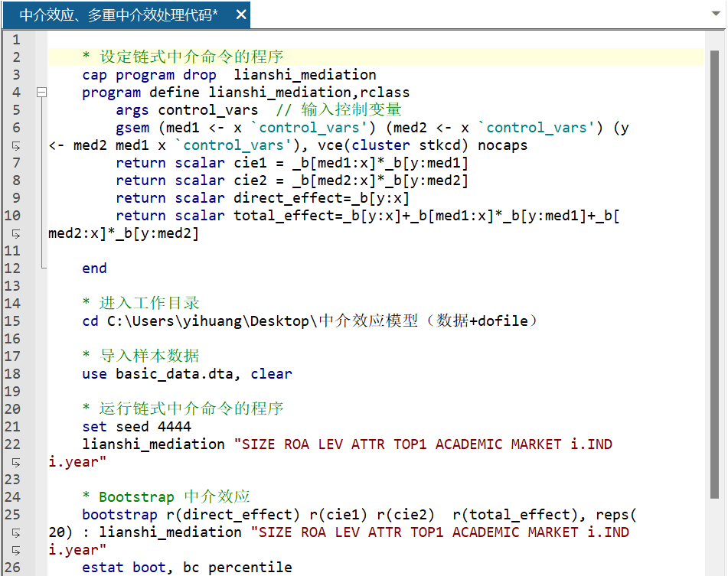The height and width of the screenshot is (576, 728).
Task: Click the comment 设定链式中介命令的程序 on line 2
Action: click(x=183, y=57)
